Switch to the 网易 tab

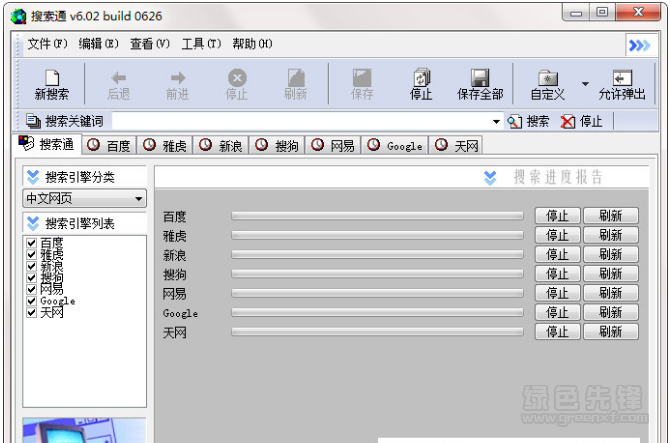[333, 145]
